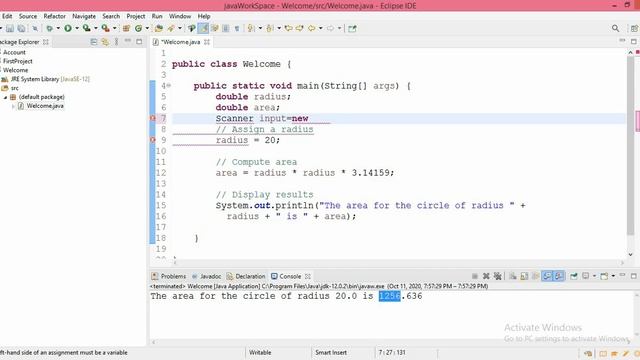Click the Open Type icon in the toolbar
Viewport: 640px width, 360px height.
point(159,28)
